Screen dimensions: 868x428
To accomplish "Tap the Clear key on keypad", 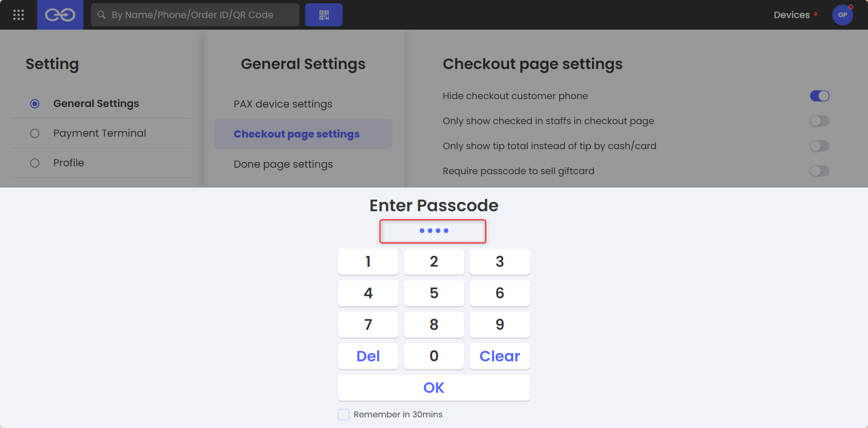I will 500,356.
